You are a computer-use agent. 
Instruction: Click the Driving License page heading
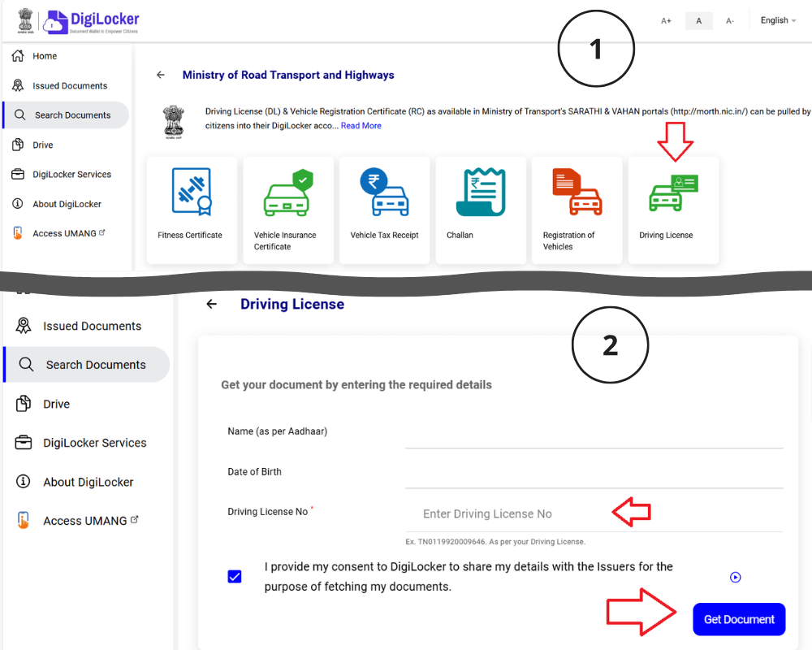(292, 304)
